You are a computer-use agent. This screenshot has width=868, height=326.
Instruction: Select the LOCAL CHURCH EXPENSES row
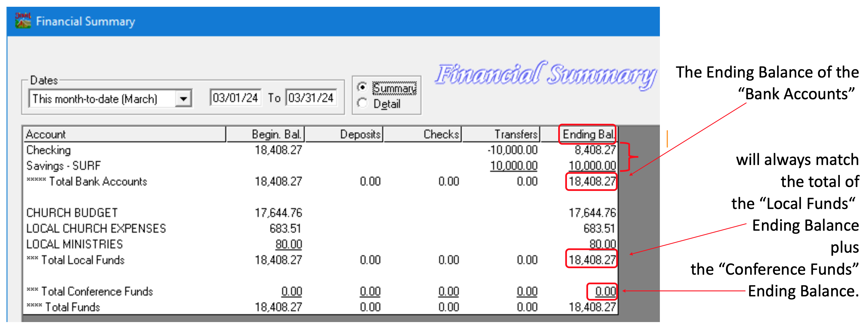96,228
